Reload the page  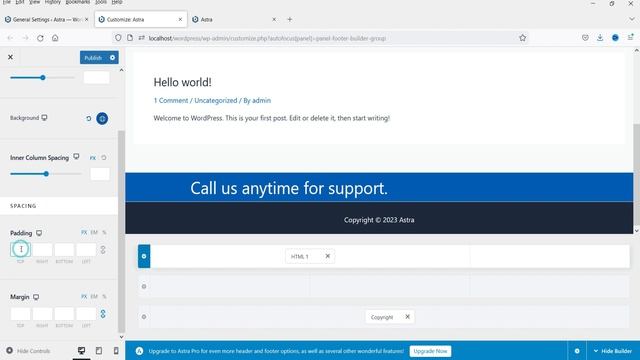tap(40, 38)
